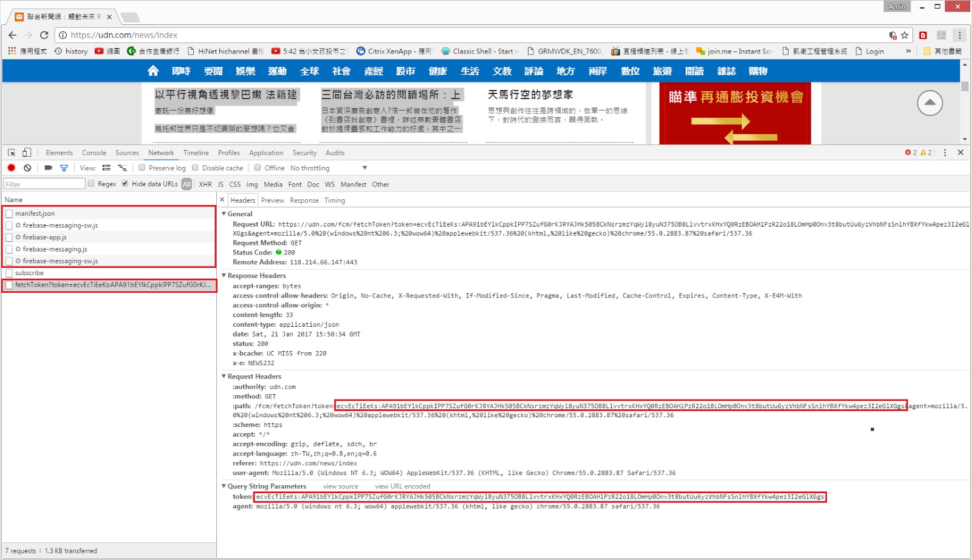Open Chrome three-dot menu
The image size is (972, 560).
click(x=960, y=35)
